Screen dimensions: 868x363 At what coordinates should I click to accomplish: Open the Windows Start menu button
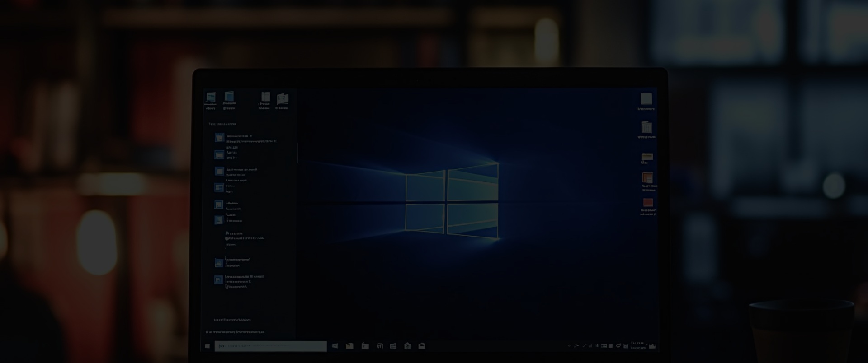click(x=208, y=346)
